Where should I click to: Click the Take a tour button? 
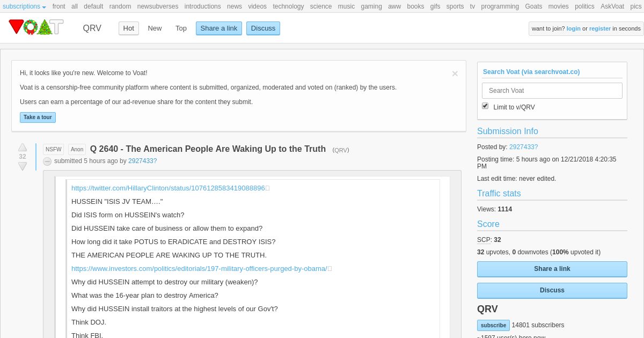pos(38,117)
